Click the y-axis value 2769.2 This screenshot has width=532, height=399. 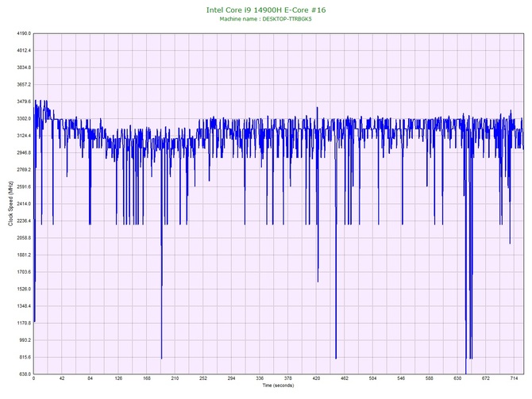coord(24,170)
